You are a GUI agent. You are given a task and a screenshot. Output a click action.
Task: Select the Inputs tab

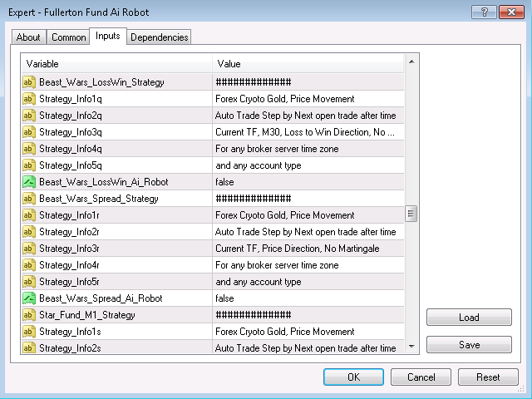(x=108, y=36)
